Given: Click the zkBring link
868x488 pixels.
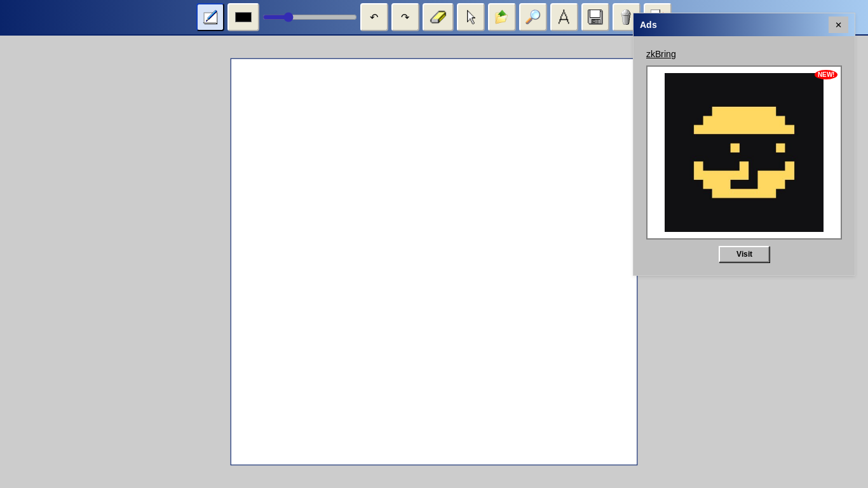Looking at the screenshot, I should tap(661, 54).
